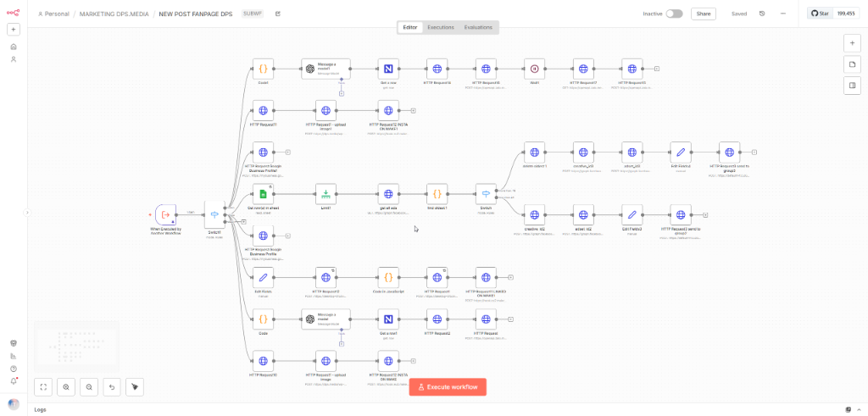Open the MARKETING DPS.MEDIA breadcrumb
The image size is (868, 416).
pos(114,14)
